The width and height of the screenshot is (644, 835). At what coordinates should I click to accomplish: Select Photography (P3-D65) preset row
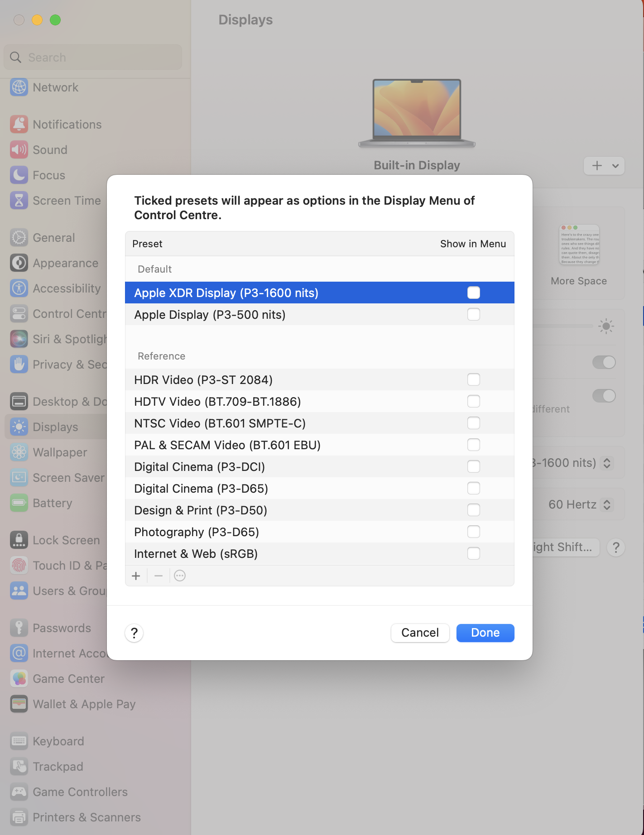tap(320, 532)
